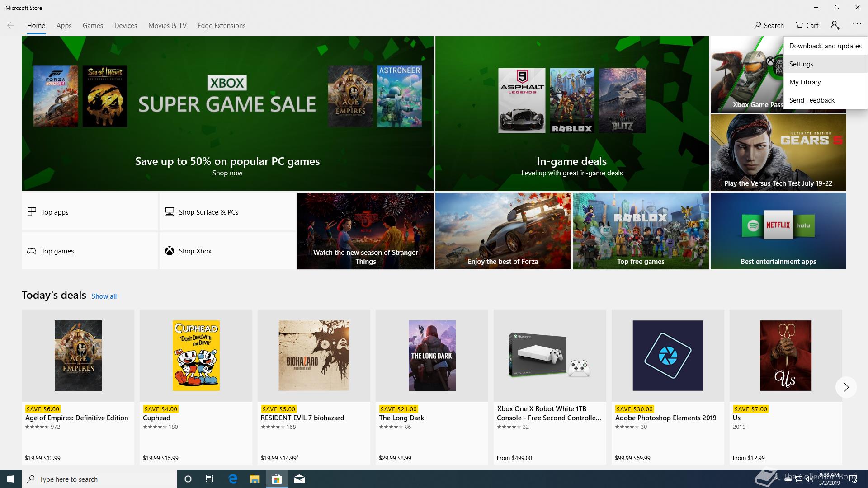Screen dimensions: 868x488
Task: Open the Cuphead deal card
Action: [196, 387]
